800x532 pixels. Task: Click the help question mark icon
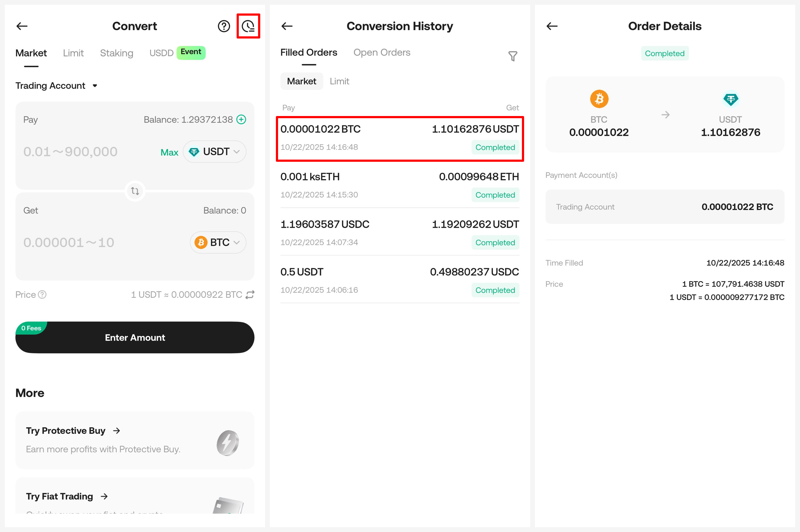click(224, 26)
